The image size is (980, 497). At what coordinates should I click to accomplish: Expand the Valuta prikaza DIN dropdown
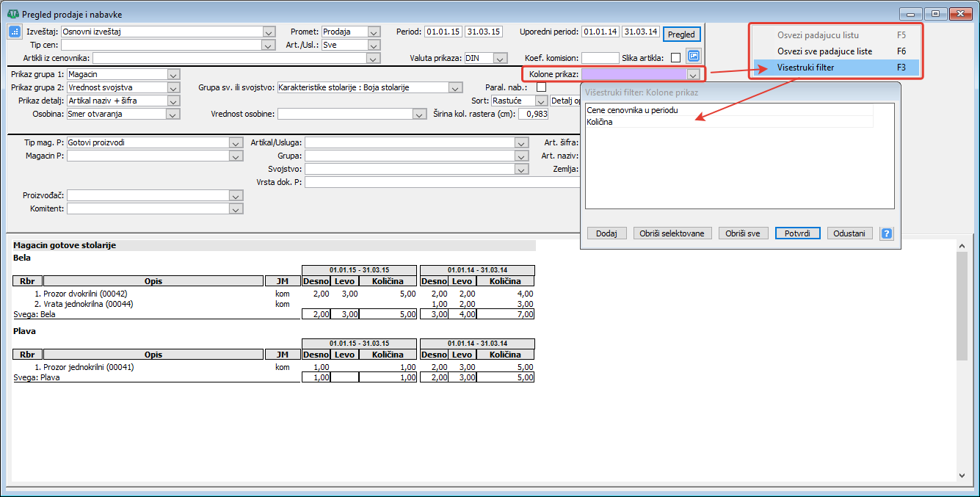point(501,58)
